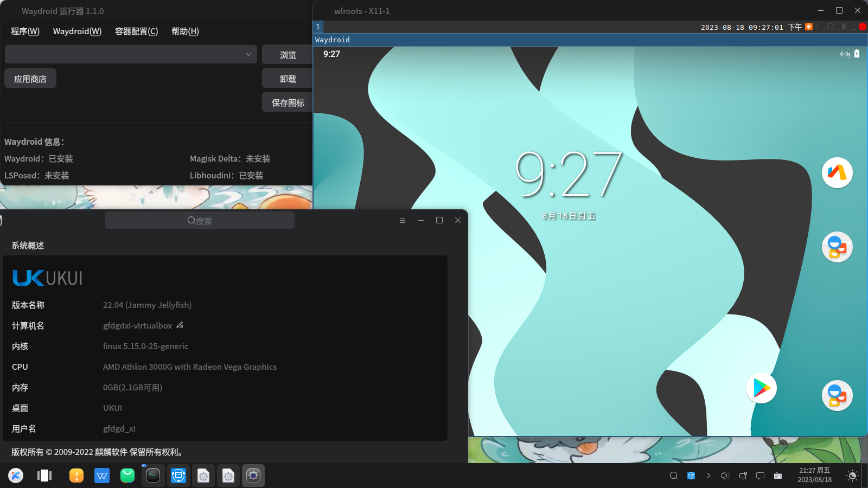Click the orange star icon in wlroots panel

pos(809,27)
